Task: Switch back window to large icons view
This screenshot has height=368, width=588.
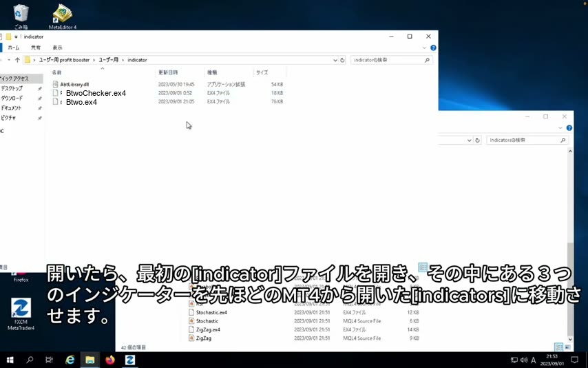Action: pyautogui.click(x=567, y=347)
